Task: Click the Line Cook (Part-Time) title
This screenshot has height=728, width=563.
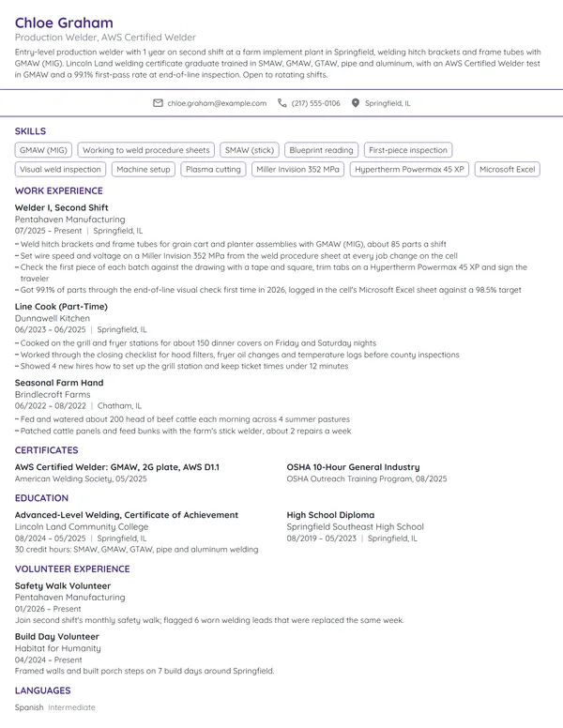Action: click(61, 307)
